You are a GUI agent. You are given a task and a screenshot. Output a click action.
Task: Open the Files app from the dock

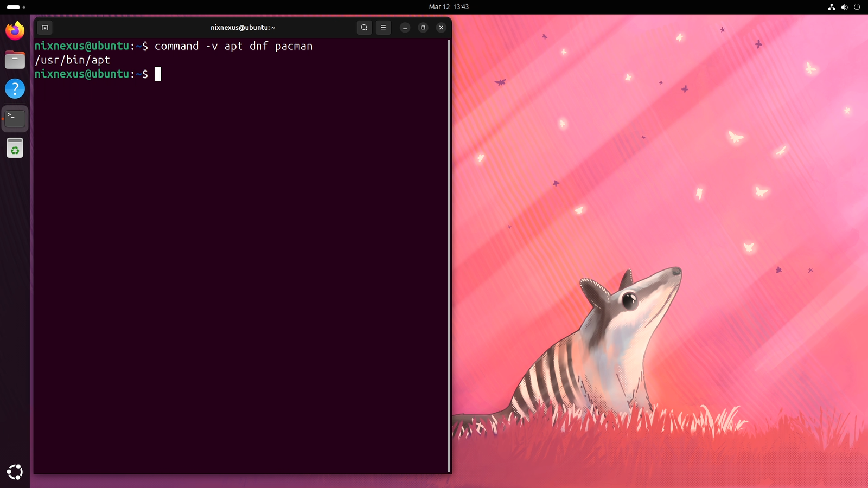pyautogui.click(x=15, y=60)
